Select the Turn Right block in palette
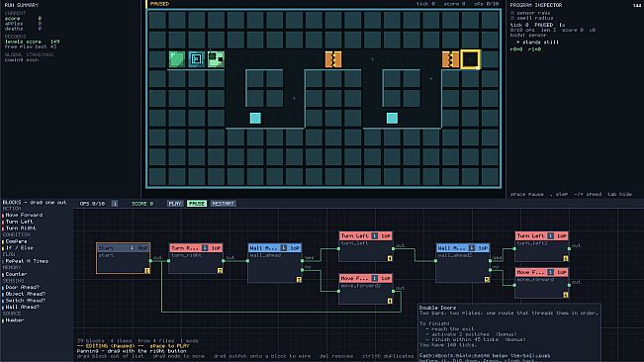644x362 pixels. point(21,227)
